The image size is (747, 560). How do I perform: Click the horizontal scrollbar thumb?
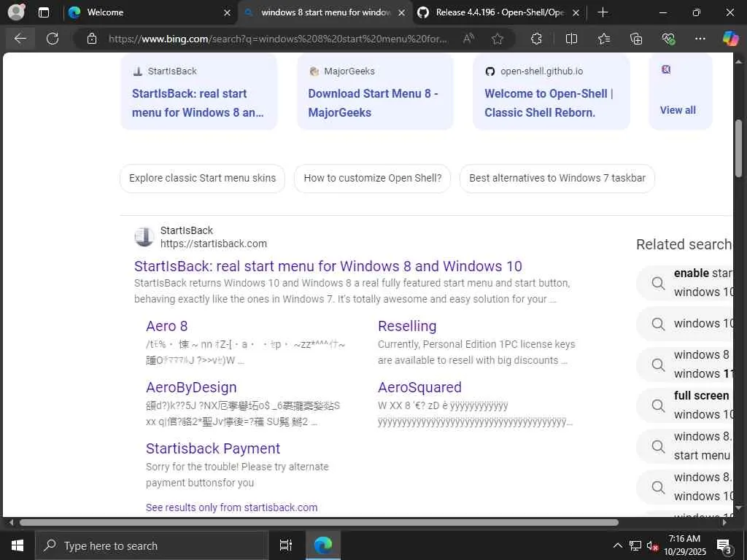click(x=319, y=522)
